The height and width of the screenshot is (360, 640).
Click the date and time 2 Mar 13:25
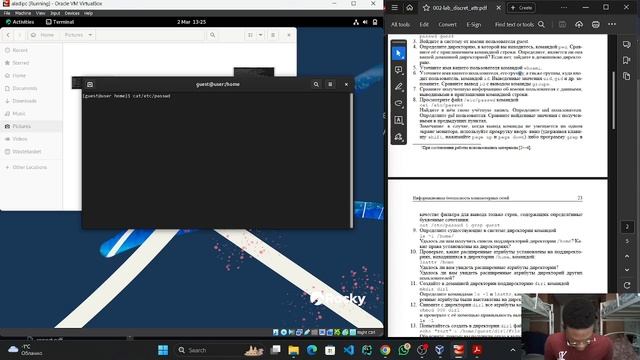click(191, 22)
